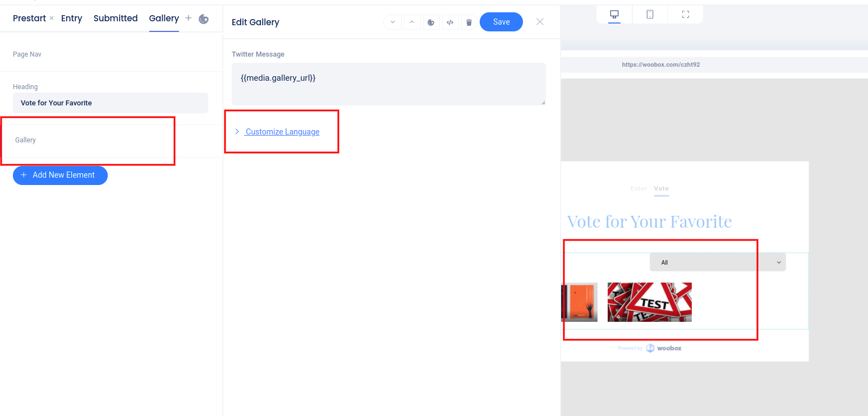
Task: Open the code editor icon
Action: [450, 22]
